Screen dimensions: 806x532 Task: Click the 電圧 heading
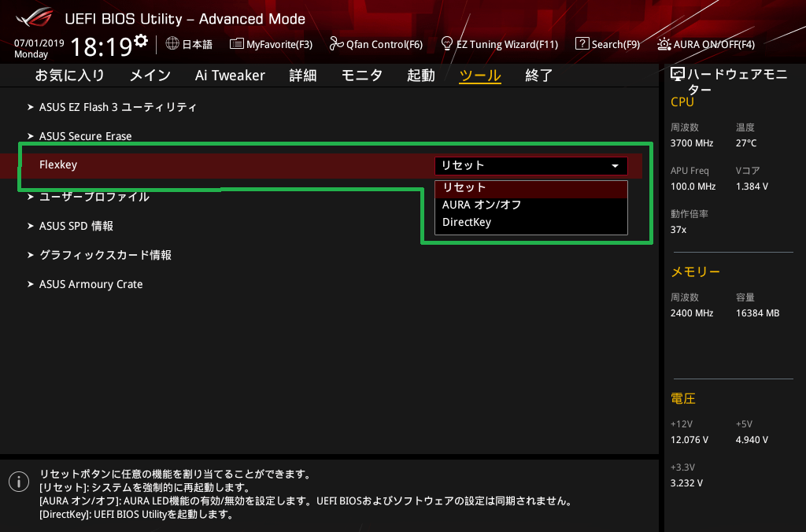click(683, 398)
